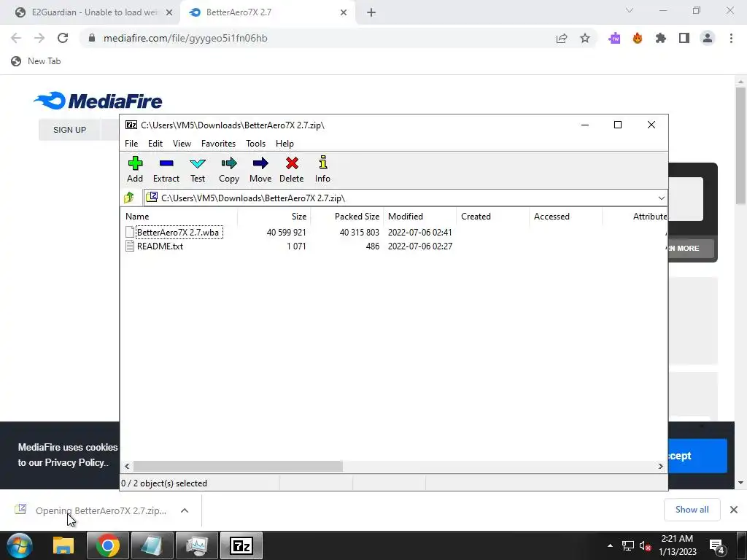Open the notification center icon
Image resolution: width=747 pixels, height=560 pixels.
pyautogui.click(x=716, y=545)
